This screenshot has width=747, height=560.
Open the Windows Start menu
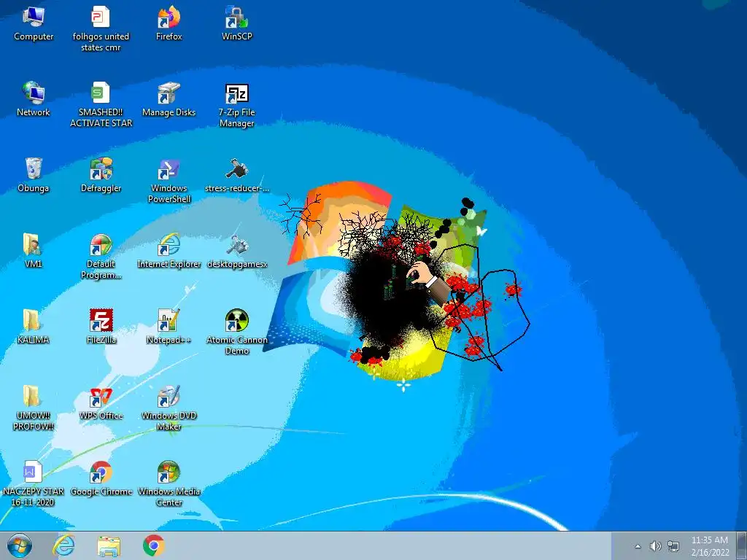[19, 545]
